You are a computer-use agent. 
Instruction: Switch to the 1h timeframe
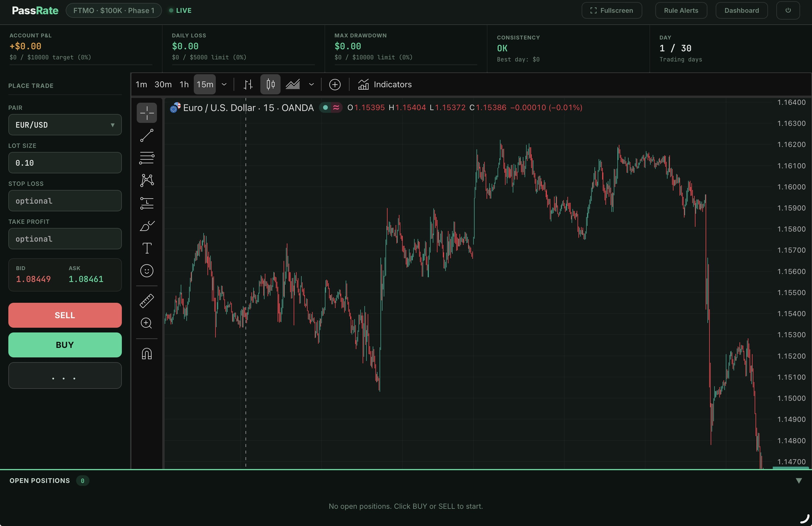point(184,84)
